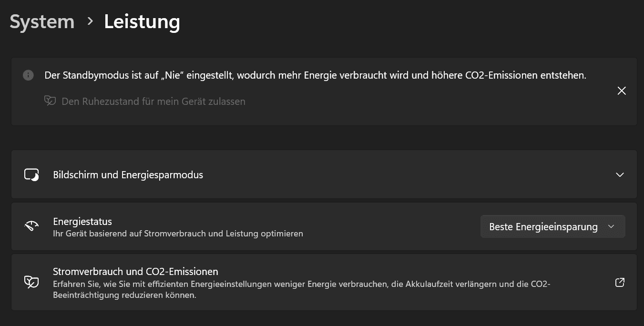Open the Beste Energieeinsparung dropdown
This screenshot has width=644, height=326.
pyautogui.click(x=553, y=227)
